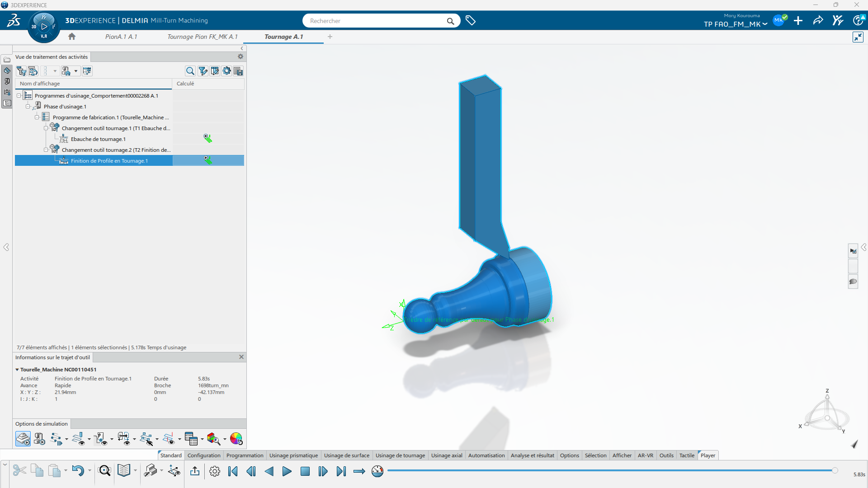Open the 3DEXPERIENCE compass
868x488 pixels.
(44, 27)
